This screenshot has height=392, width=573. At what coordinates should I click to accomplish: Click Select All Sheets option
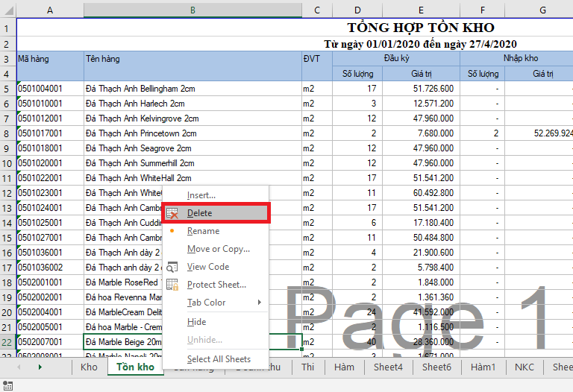(219, 359)
